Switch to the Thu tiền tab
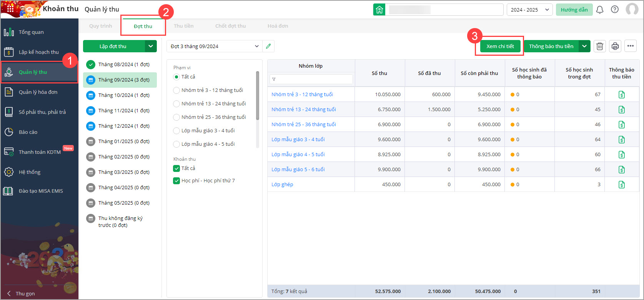 (x=183, y=26)
